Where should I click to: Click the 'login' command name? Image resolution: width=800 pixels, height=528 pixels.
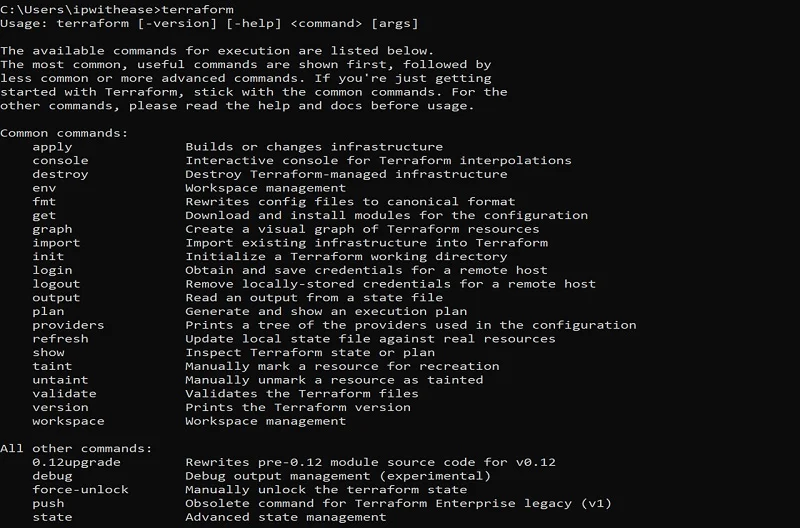click(x=52, y=270)
